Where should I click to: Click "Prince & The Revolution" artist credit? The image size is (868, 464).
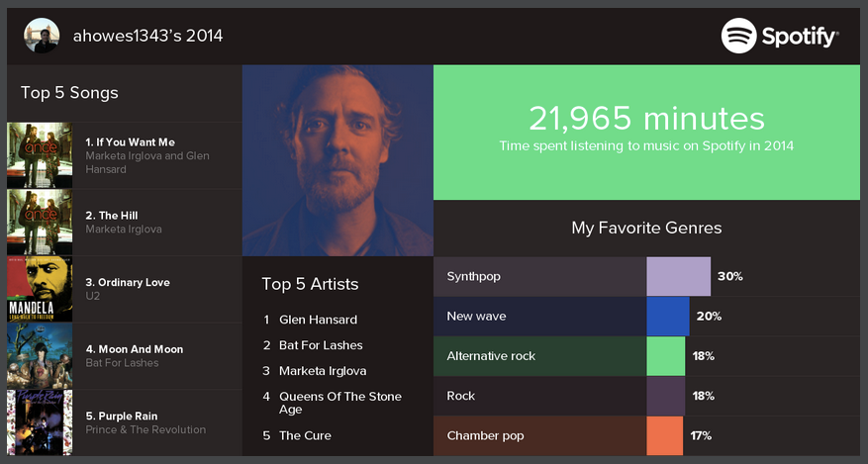[145, 429]
